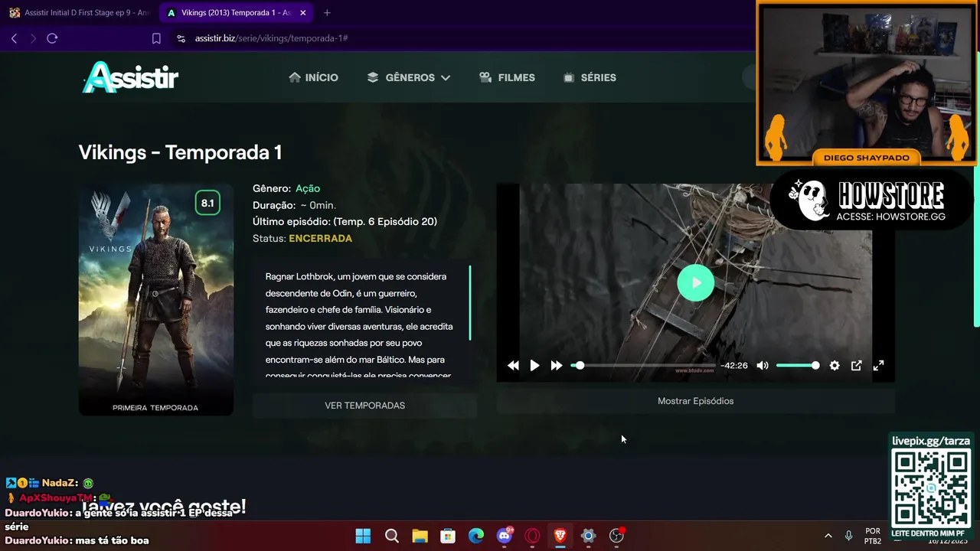This screenshot has height=551, width=980.
Task: Open Opera browser from taskbar
Action: tap(532, 536)
